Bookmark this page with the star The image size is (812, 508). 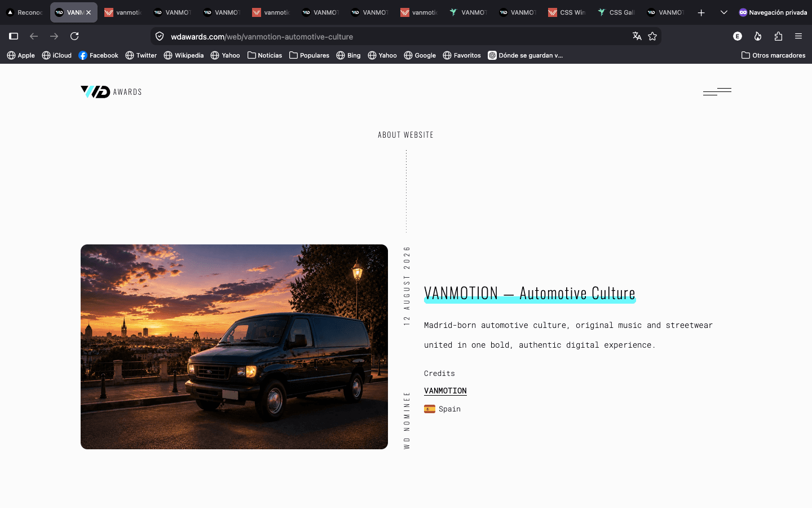(x=652, y=36)
